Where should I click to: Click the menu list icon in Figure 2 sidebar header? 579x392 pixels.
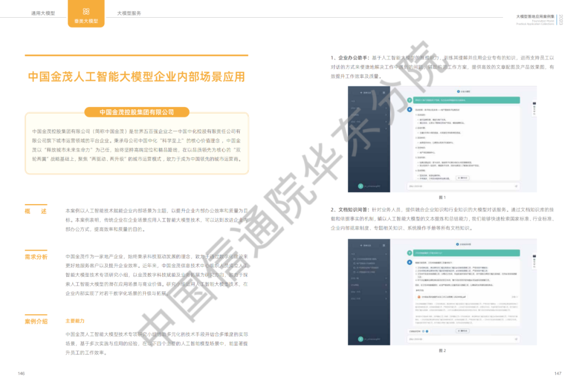coord(384,245)
